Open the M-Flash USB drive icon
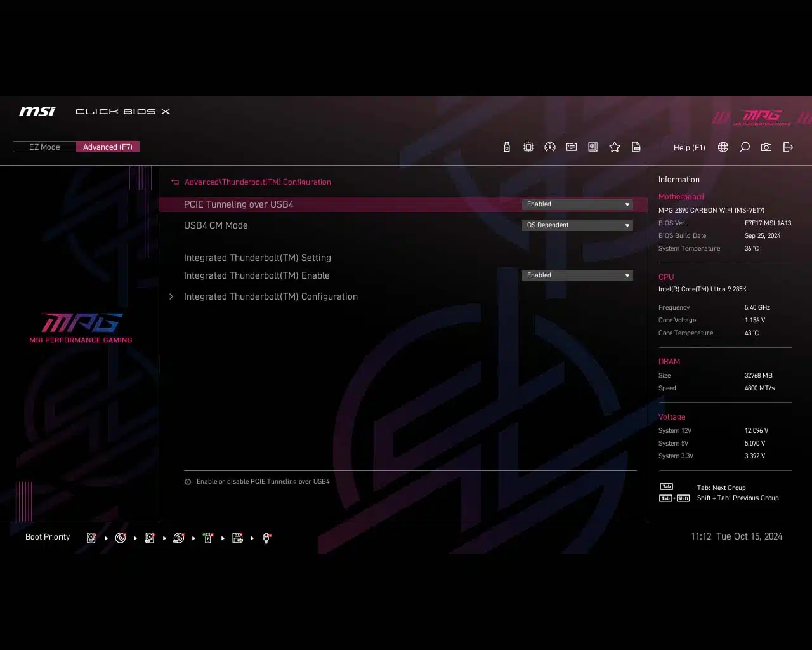812x650 pixels. pos(506,147)
